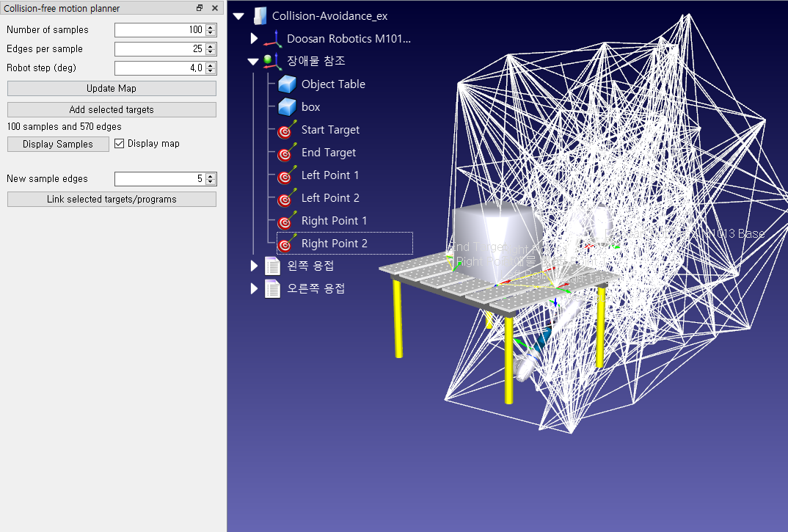The image size is (788, 532).
Task: Increase New sample edges value
Action: [x=211, y=176]
